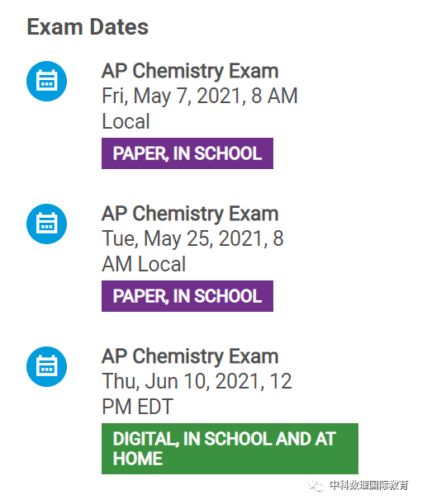Open the second AP Chemistry Exam title
Screen dimensions: 422x504
click(x=190, y=214)
